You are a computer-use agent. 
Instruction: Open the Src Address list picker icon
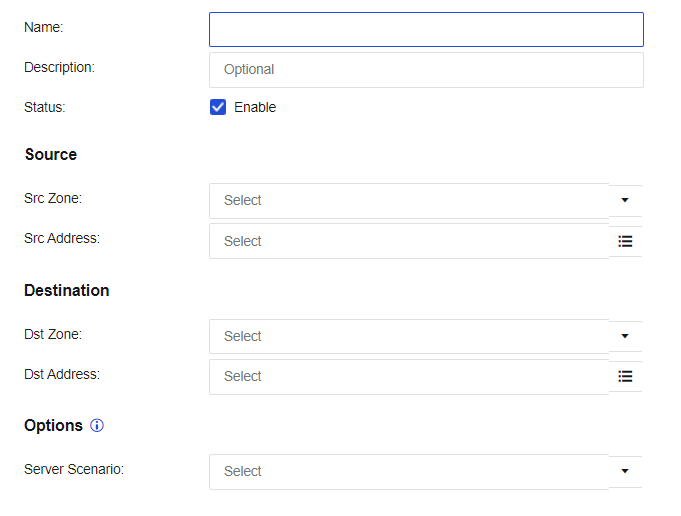(625, 241)
